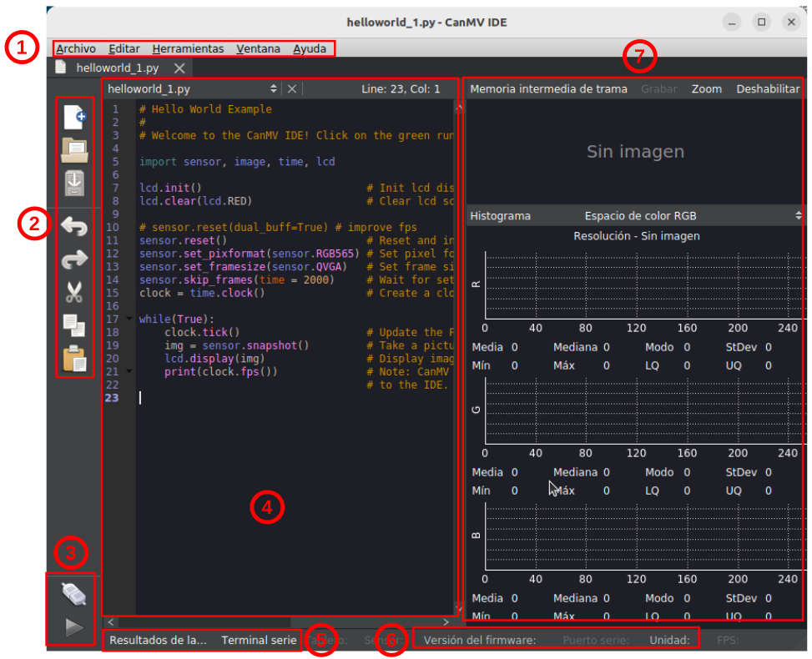This screenshot has height=659, width=812.
Task: Redo the edit with the forward arrow
Action: tap(74, 259)
